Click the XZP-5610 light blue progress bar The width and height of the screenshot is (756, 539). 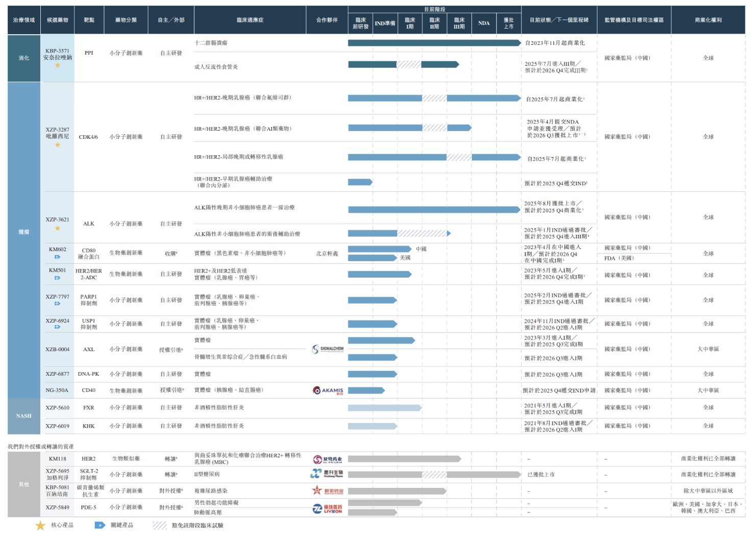(385, 408)
